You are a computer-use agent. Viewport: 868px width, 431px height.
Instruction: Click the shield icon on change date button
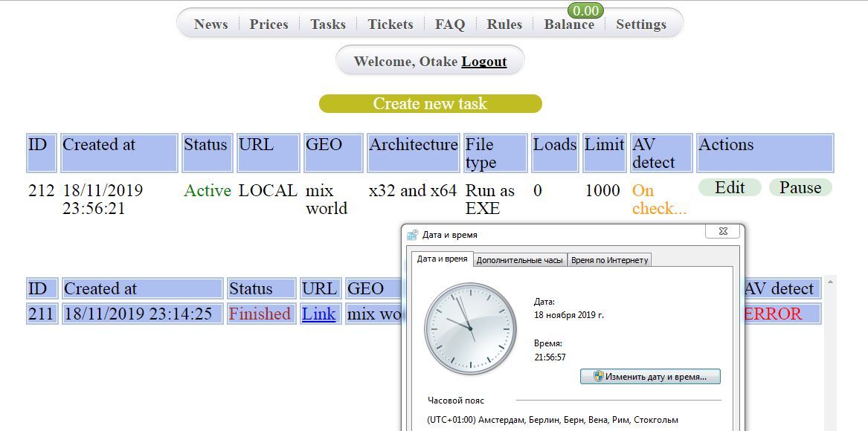[x=598, y=377]
